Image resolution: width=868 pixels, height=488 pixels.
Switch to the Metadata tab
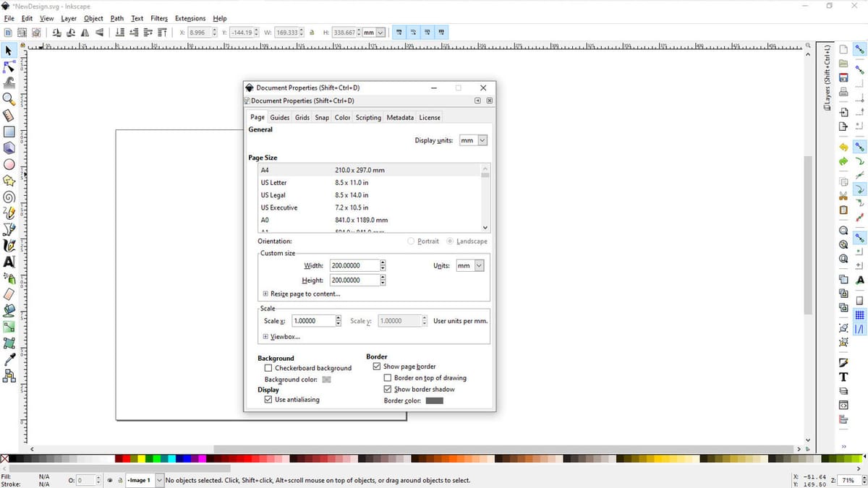400,117
